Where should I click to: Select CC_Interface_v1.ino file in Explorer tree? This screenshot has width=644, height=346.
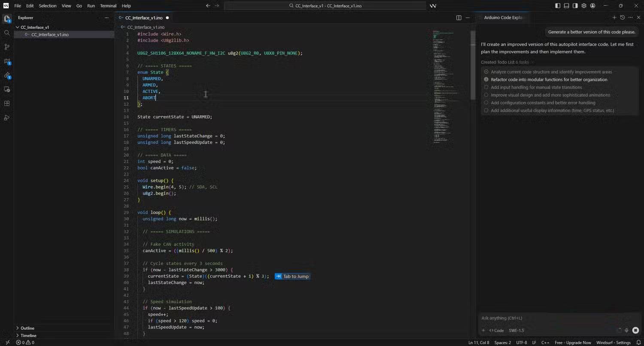click(64, 34)
